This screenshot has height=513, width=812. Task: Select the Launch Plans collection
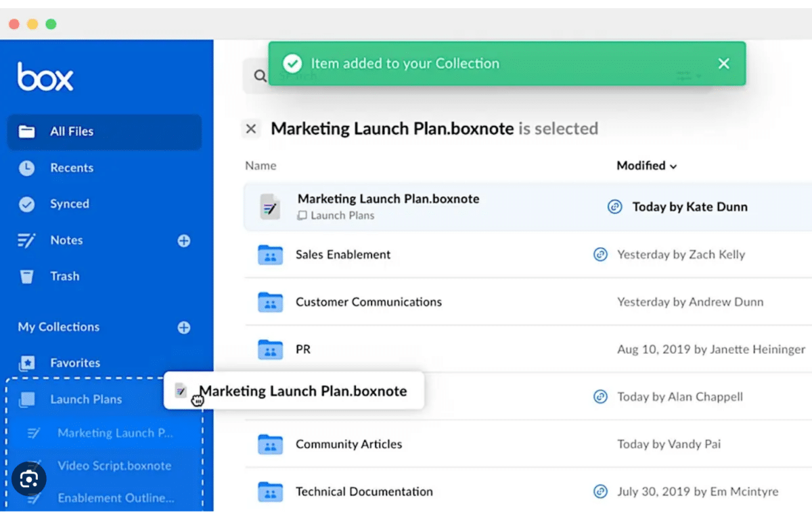pyautogui.click(x=85, y=399)
